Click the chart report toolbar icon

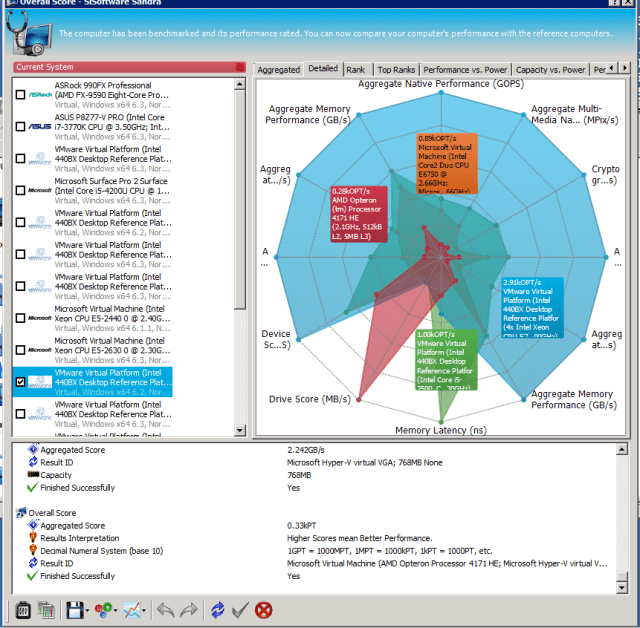point(46,610)
